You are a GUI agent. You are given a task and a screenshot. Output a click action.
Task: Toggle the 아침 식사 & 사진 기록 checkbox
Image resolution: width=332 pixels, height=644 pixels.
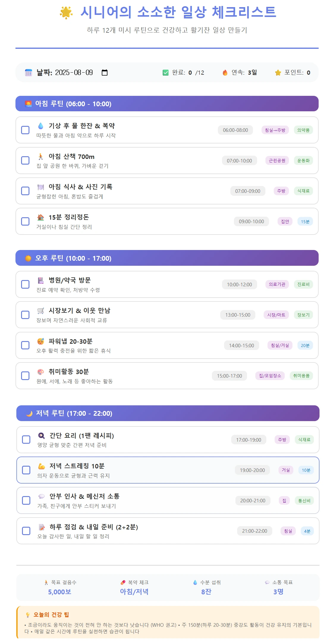pyautogui.click(x=25, y=191)
